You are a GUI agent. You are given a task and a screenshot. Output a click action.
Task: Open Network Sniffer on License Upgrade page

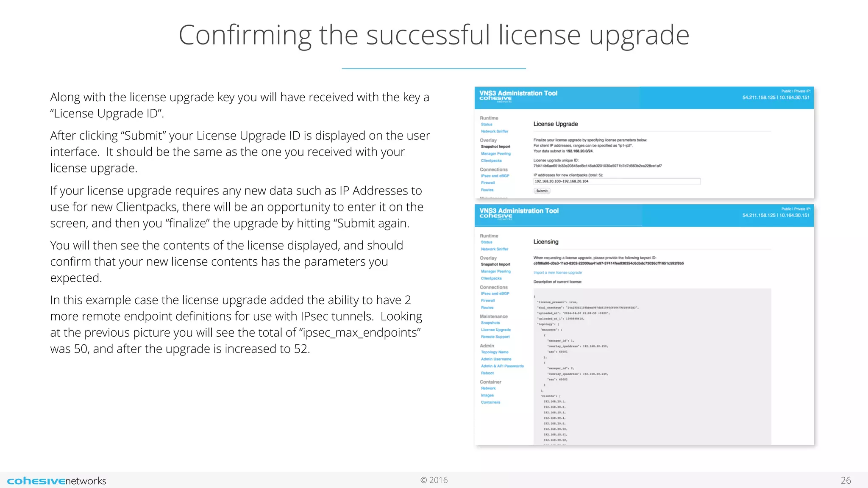pyautogui.click(x=494, y=131)
